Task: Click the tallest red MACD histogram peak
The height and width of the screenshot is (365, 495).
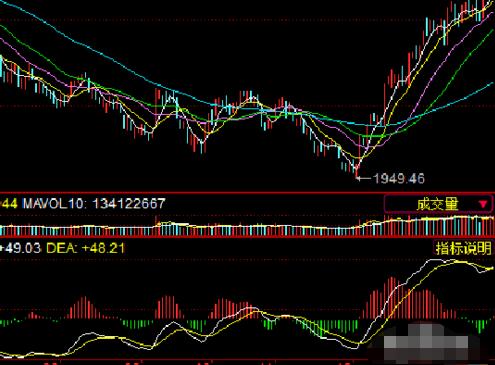Action: point(391,298)
